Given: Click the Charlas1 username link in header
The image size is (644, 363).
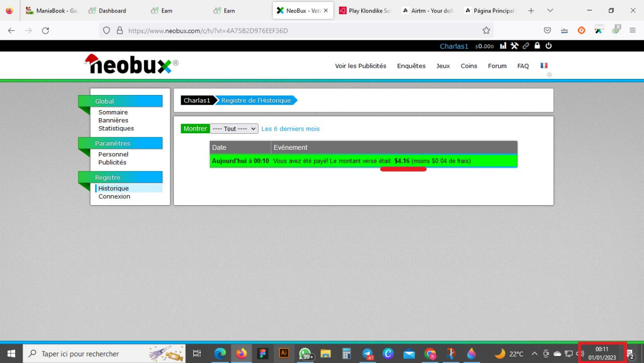Looking at the screenshot, I should point(454,46).
